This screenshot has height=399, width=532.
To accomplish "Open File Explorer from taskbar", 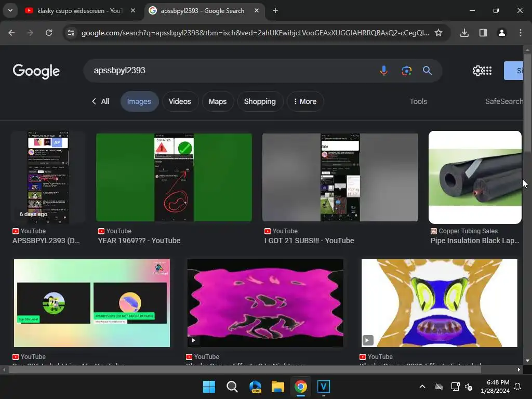I will point(278,387).
